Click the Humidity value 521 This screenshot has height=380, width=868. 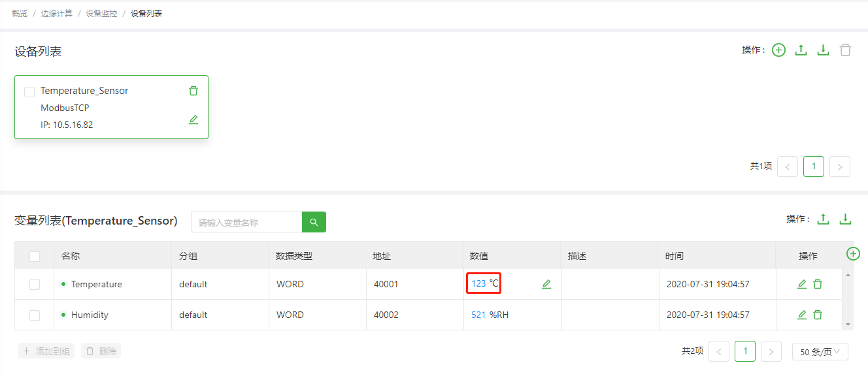pos(478,315)
